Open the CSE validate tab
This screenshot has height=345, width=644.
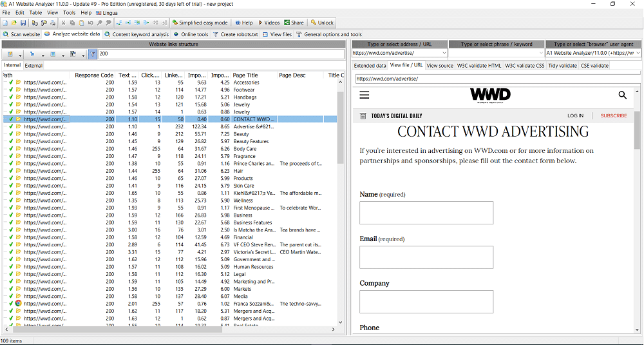click(594, 65)
